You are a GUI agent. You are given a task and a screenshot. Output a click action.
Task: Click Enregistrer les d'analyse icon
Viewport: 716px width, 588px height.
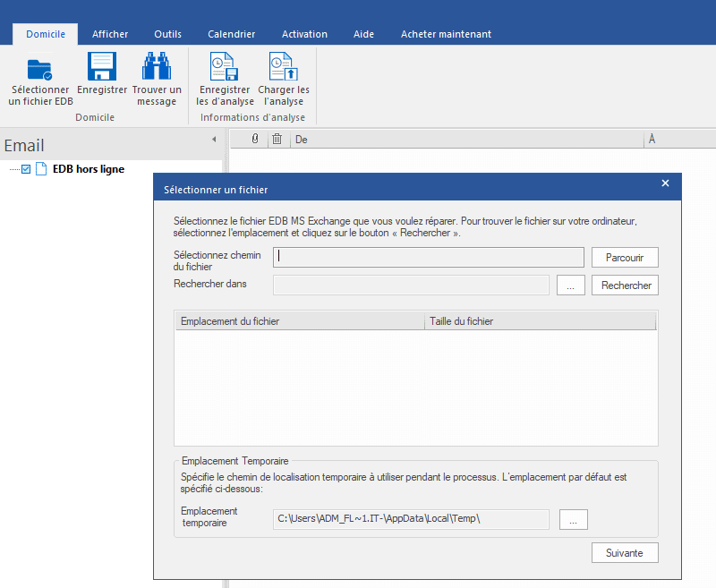pyautogui.click(x=224, y=68)
